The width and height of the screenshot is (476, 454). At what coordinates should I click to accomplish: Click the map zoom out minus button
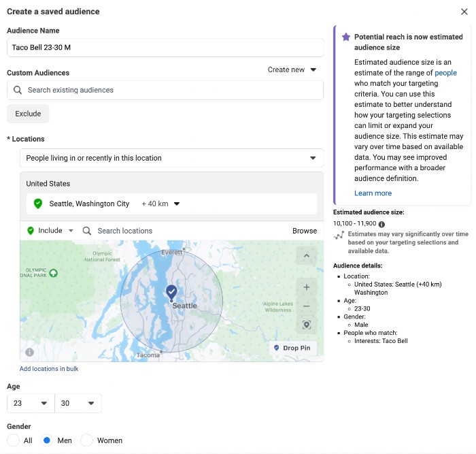coord(306,306)
